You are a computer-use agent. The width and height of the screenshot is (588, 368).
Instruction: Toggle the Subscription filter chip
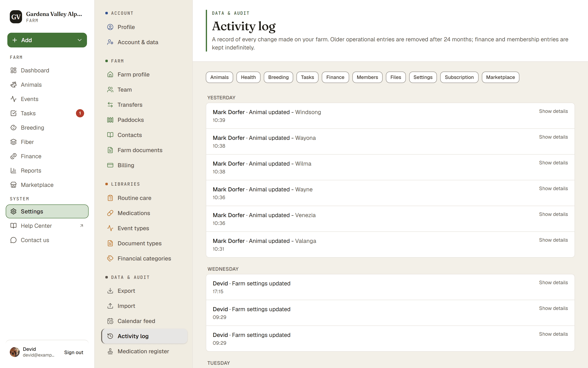(x=459, y=77)
